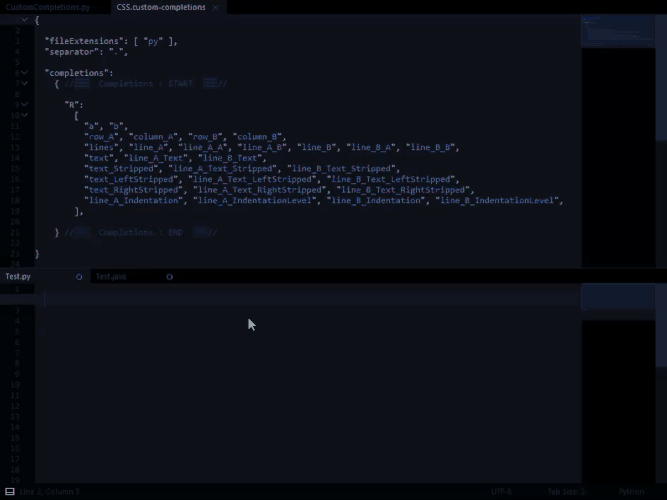Click the Completions : START comment

[x=145, y=83]
